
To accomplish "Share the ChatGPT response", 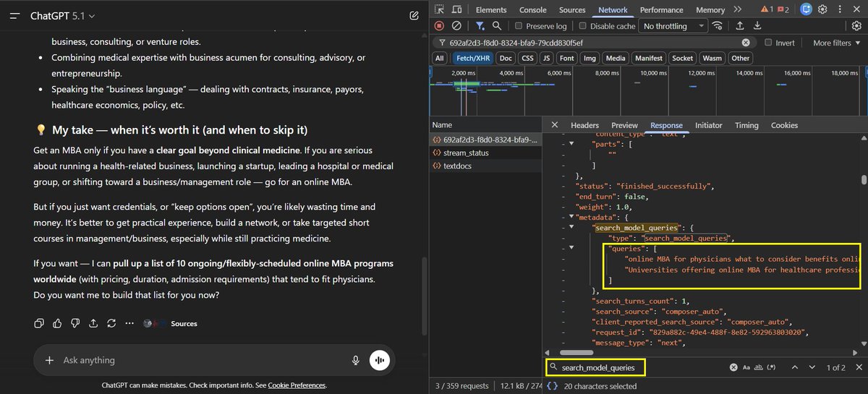I will point(93,323).
